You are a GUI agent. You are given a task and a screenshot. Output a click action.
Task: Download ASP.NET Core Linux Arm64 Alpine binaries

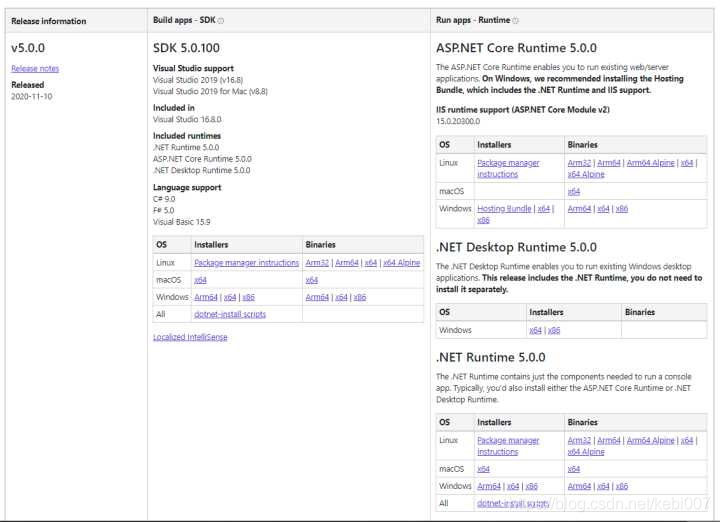point(650,163)
